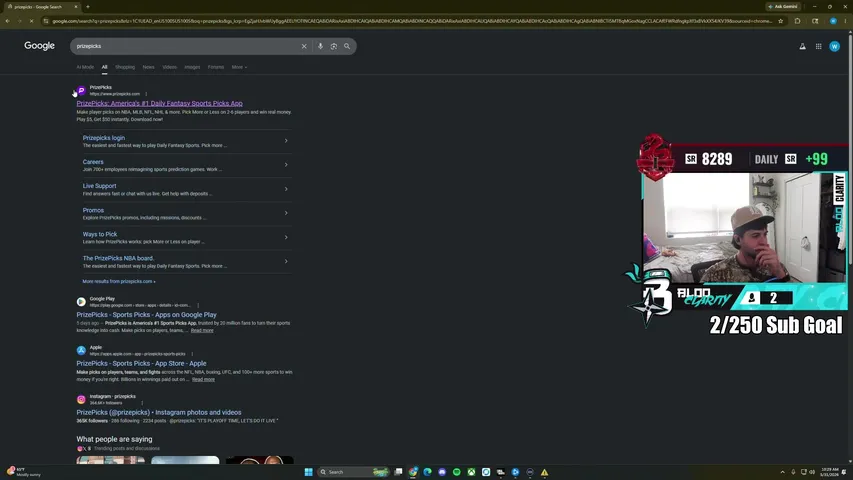Open the Live Support sitelink
The width and height of the screenshot is (853, 480).
100,186
